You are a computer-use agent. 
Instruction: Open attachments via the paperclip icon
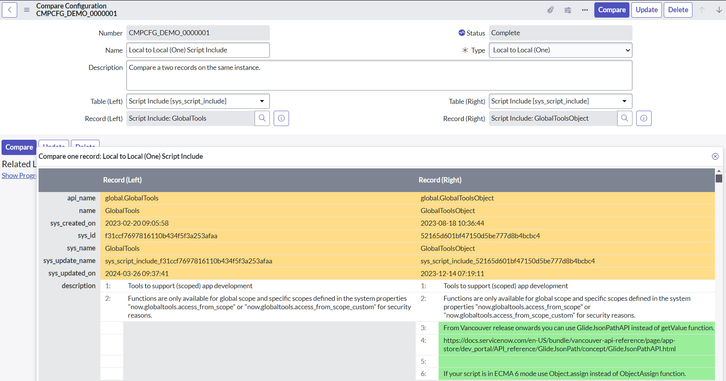[550, 10]
